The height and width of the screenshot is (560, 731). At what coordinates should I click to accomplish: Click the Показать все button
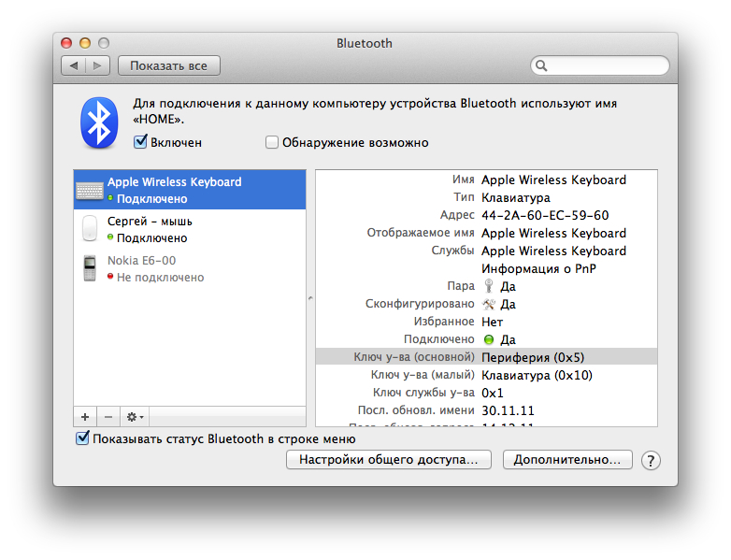(x=169, y=65)
